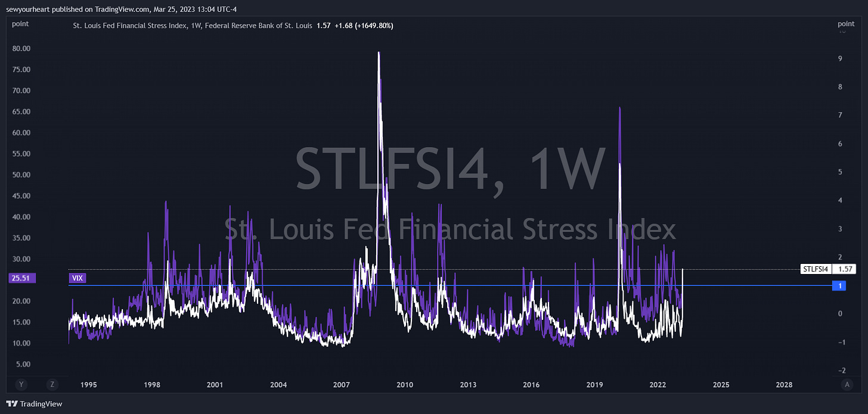This screenshot has height=414, width=868.
Task: Click the 45.00 left scale value
Action: tap(21, 196)
